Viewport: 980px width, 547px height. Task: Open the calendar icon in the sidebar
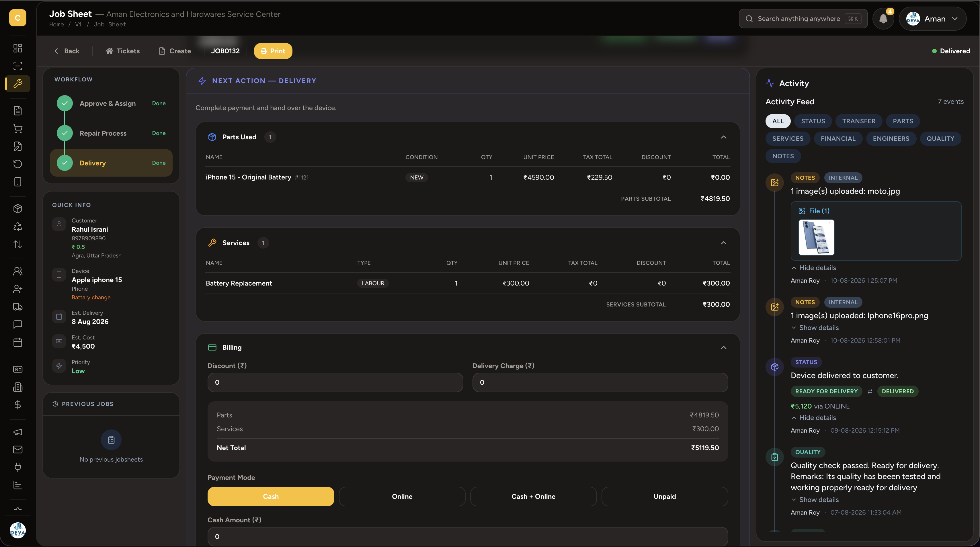click(17, 342)
